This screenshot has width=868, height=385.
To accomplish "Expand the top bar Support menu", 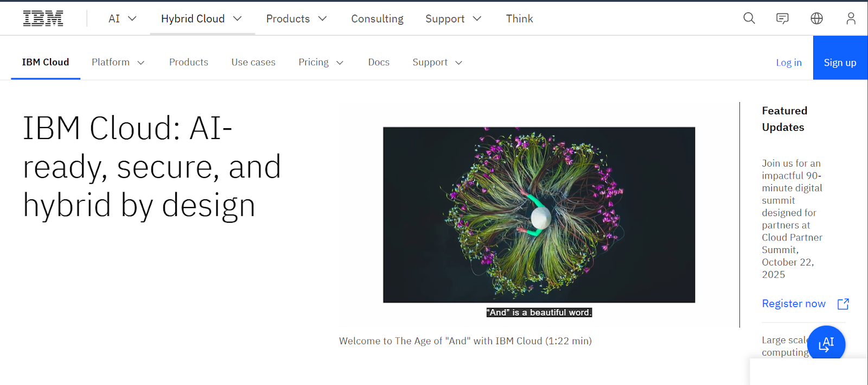I will pos(454,18).
